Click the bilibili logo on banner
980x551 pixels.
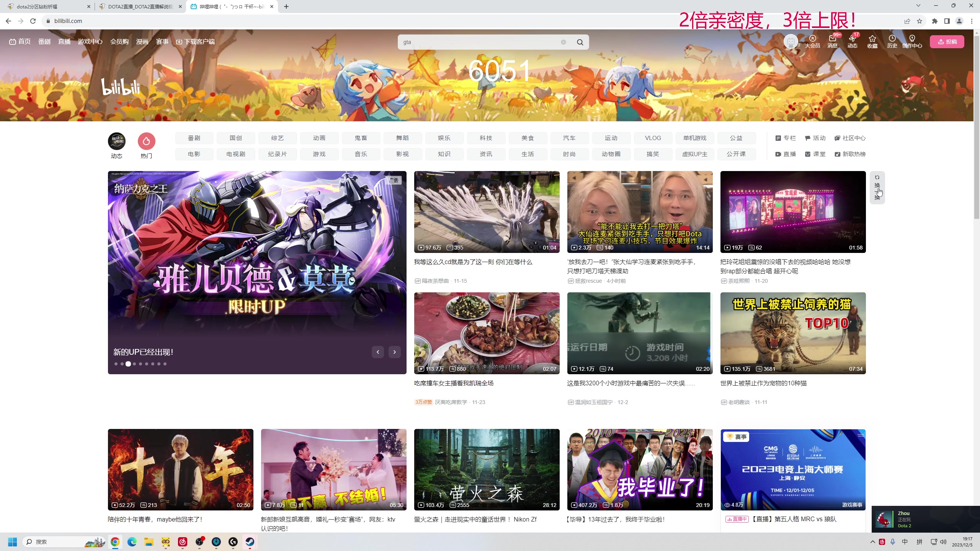coord(121,86)
